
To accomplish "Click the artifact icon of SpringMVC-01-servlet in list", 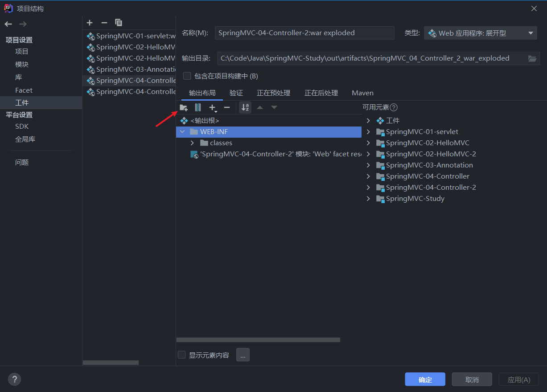I will (90, 36).
